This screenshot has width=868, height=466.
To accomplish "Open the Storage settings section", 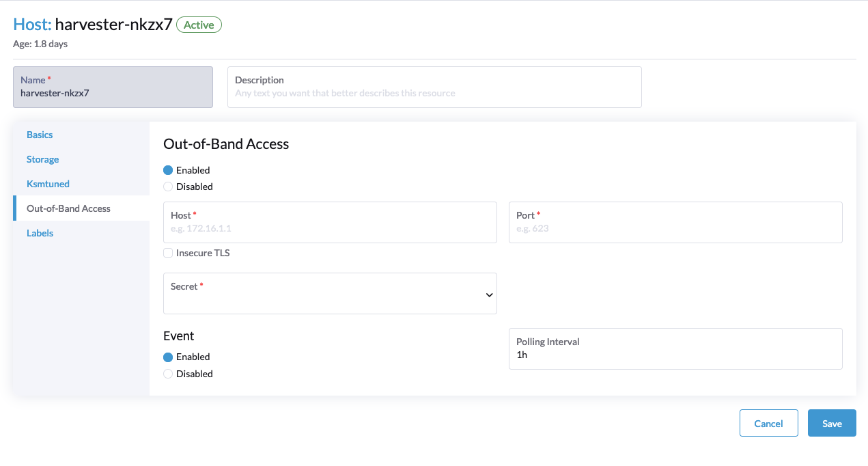I will pos(42,159).
